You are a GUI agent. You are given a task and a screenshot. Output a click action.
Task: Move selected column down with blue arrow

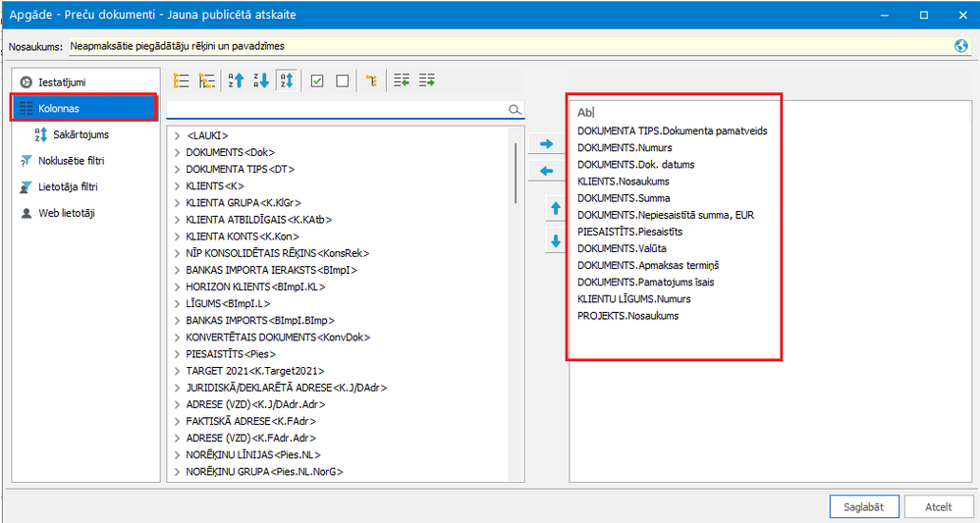coord(556,240)
